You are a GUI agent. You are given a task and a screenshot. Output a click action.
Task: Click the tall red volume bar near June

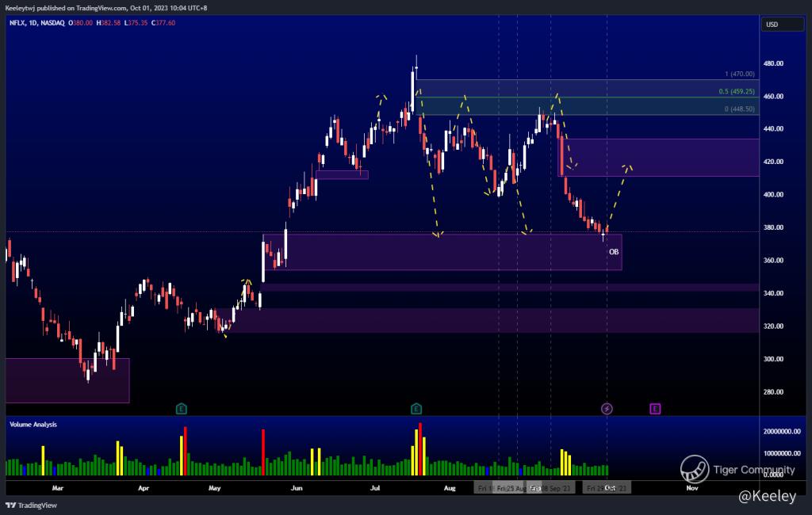[x=262, y=452]
